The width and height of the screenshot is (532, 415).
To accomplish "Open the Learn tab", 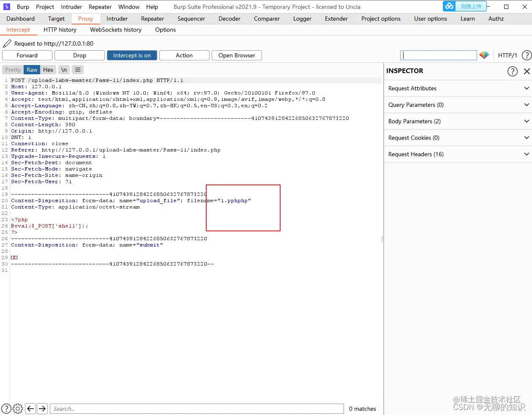I will 468,19.
